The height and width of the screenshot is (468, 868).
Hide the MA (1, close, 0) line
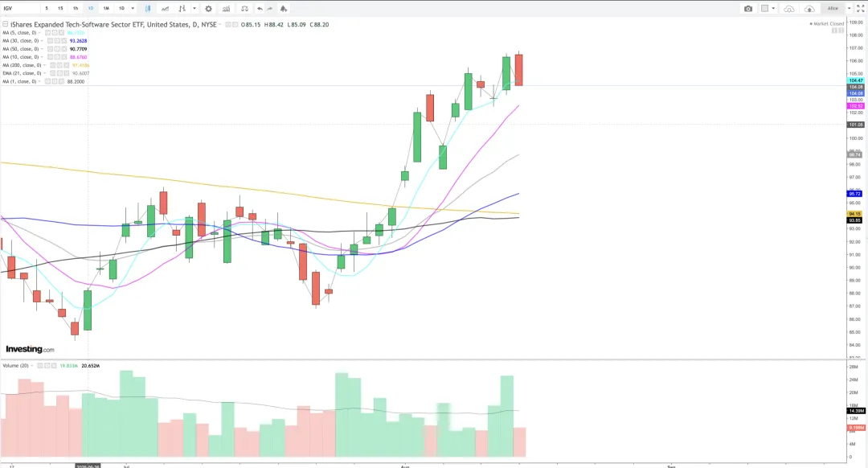(x=47, y=81)
